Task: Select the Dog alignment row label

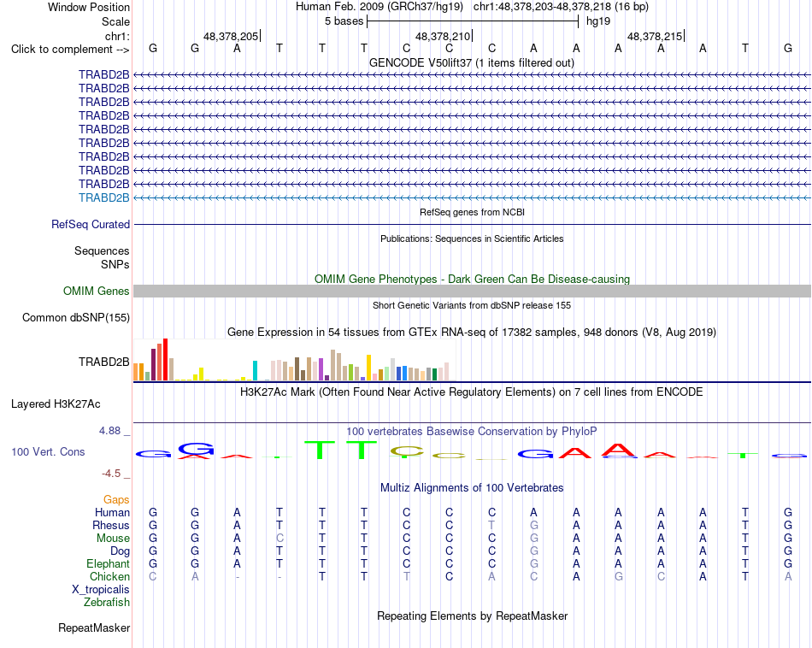Action: point(120,551)
